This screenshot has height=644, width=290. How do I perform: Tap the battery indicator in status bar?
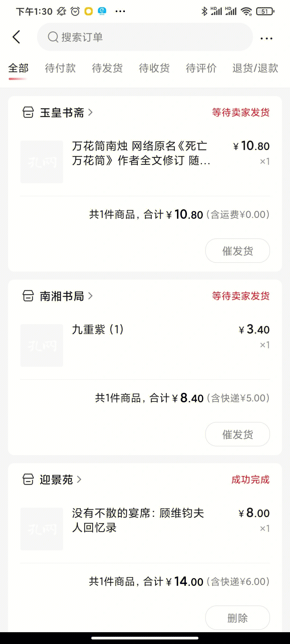point(265,11)
